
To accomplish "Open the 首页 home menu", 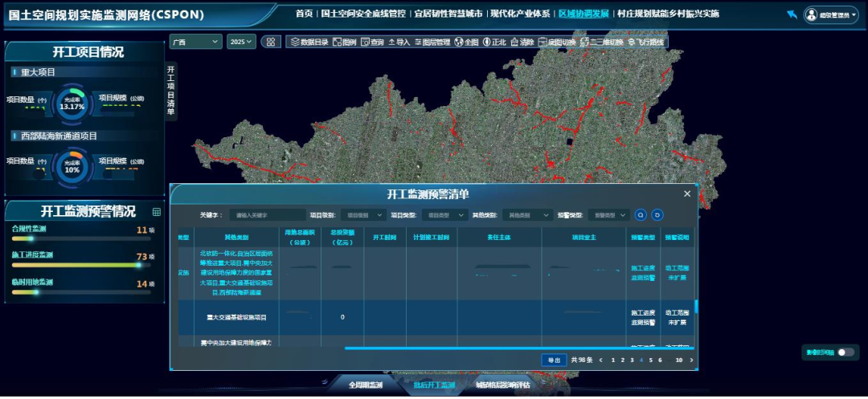I will tap(304, 14).
